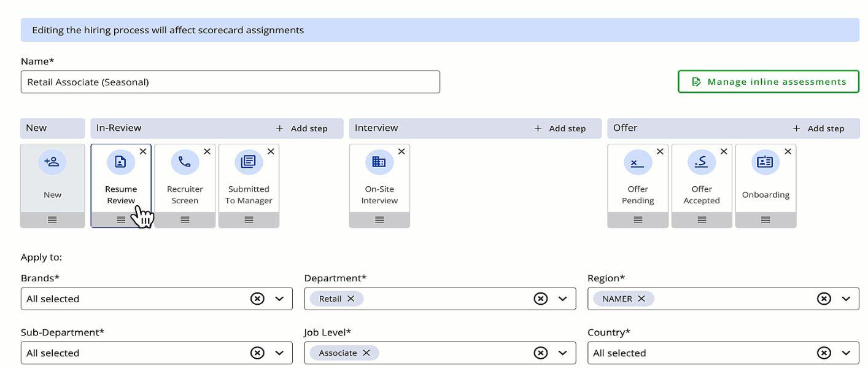This screenshot has width=868, height=368.
Task: Select the Offer Pending signature icon
Action: 638,162
